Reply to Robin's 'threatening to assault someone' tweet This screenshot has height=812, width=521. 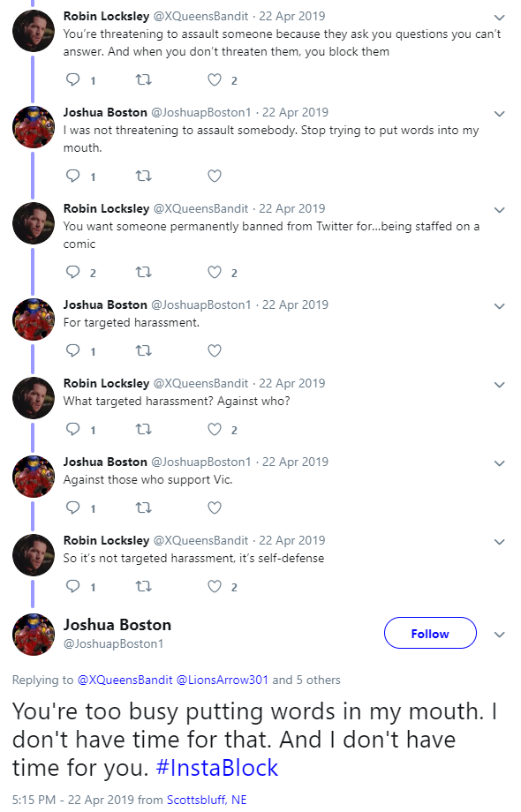(73, 79)
